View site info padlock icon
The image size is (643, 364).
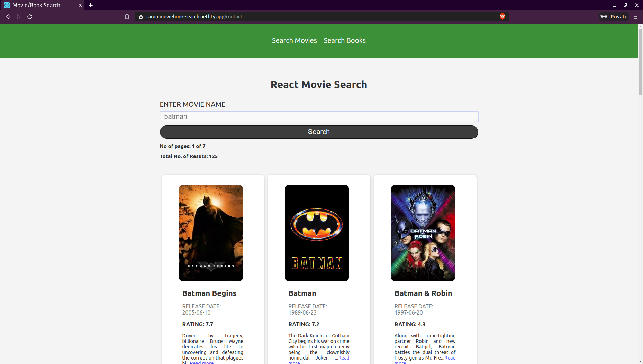coord(141,17)
